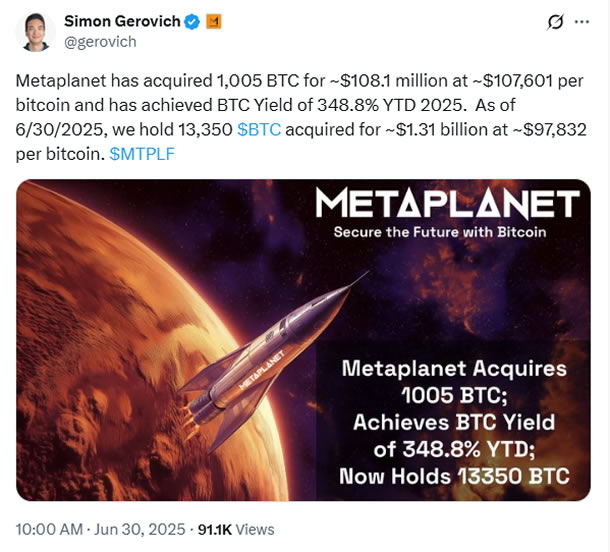The image size is (610, 552).
Task: Open the Simon Gerovich display name link
Action: pyautogui.click(x=123, y=21)
